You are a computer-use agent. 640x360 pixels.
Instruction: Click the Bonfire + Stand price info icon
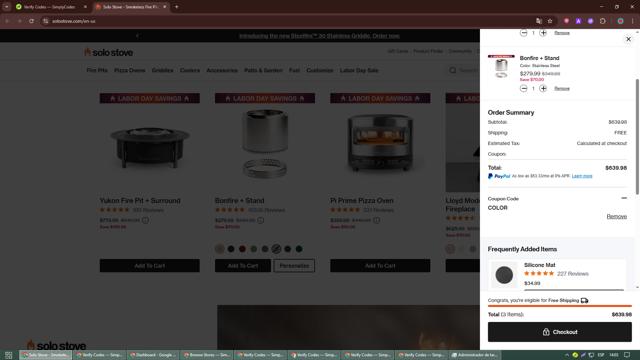(261, 220)
